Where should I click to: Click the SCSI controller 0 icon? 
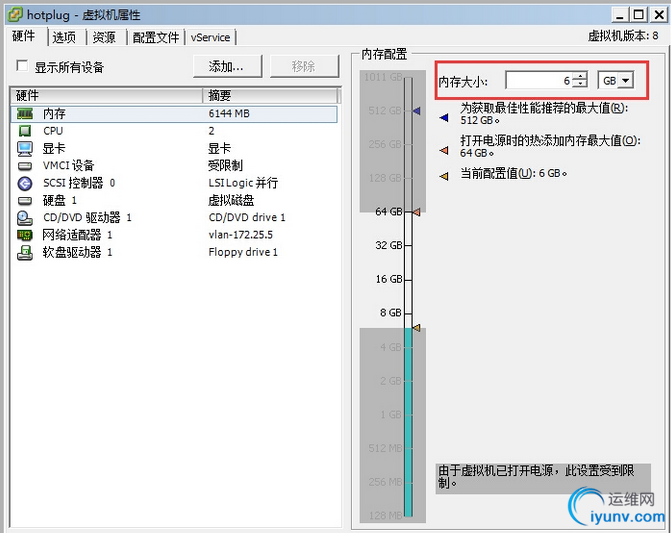(25, 183)
